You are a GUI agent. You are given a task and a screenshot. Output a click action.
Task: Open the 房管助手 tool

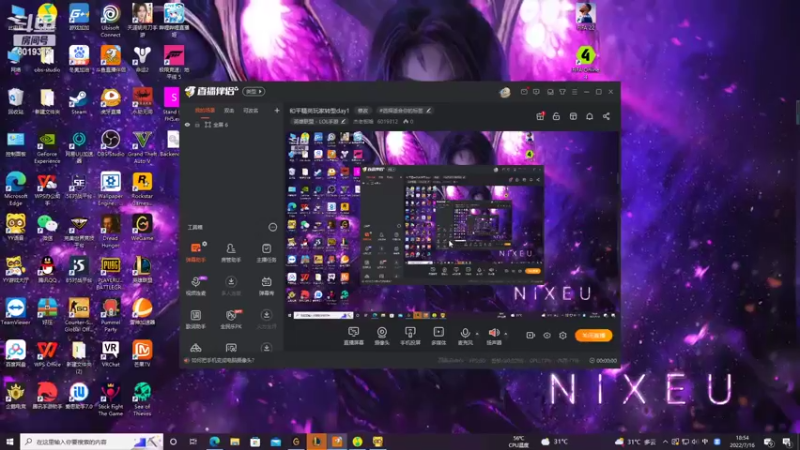click(231, 252)
